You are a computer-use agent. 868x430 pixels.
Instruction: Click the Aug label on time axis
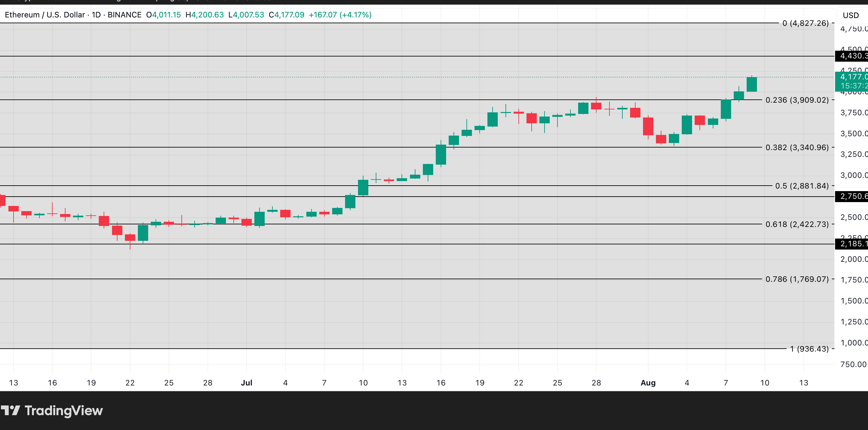[x=648, y=383]
